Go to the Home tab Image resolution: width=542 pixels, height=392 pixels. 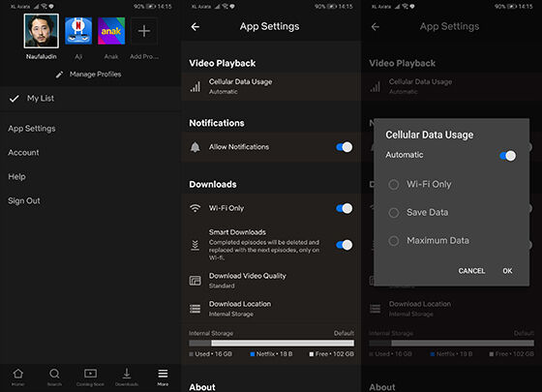18,377
